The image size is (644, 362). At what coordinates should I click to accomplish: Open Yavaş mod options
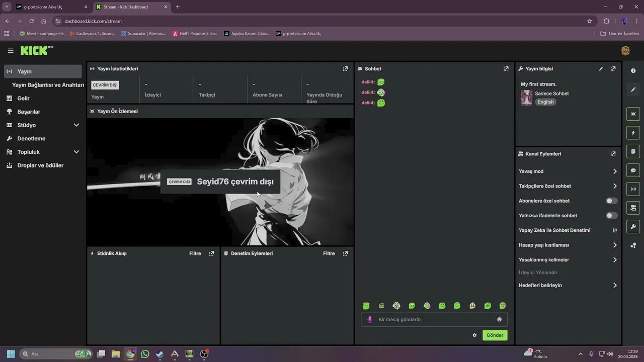pos(568,171)
